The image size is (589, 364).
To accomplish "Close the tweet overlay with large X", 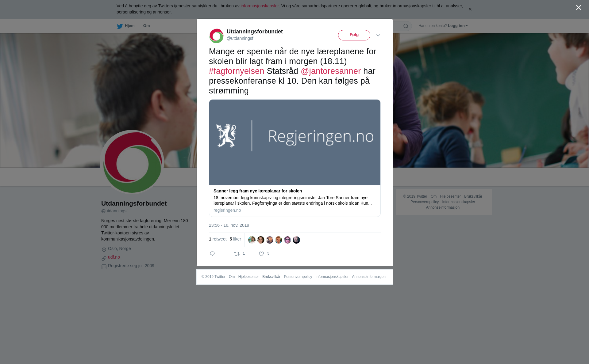I will pos(579,7).
